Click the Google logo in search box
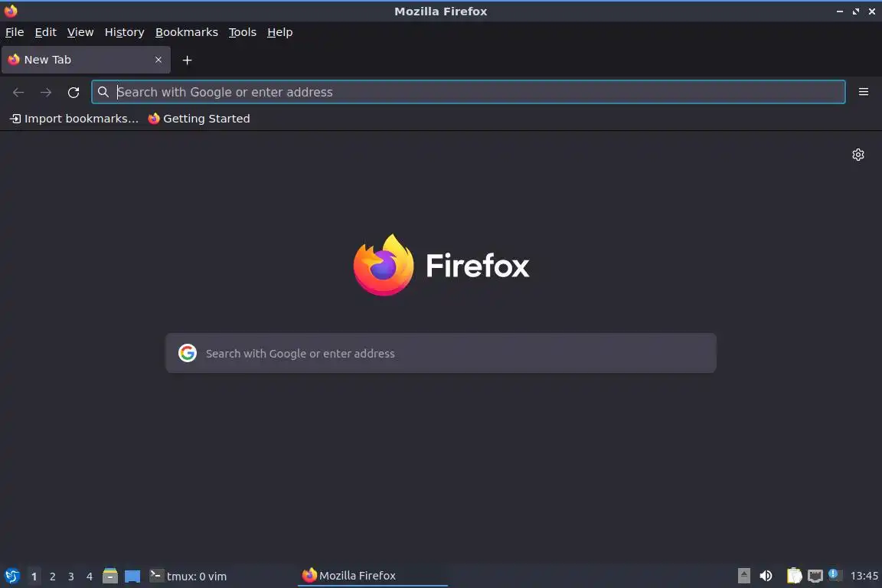 (x=188, y=354)
